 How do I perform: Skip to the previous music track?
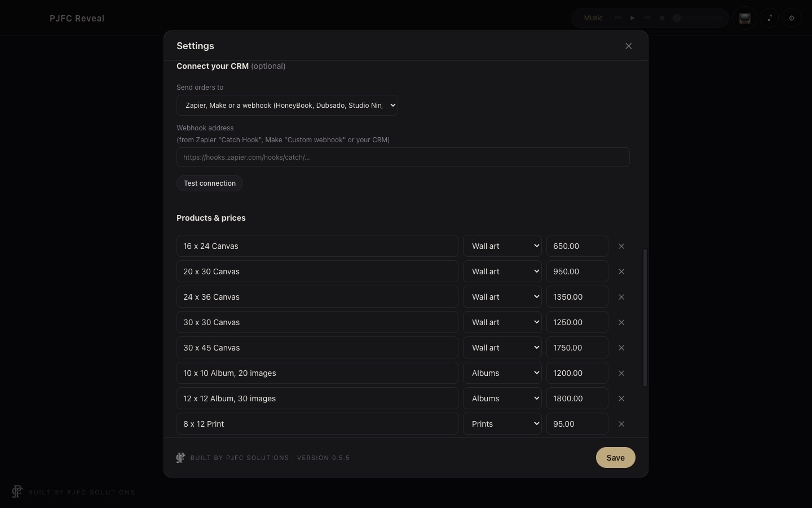[618, 18]
